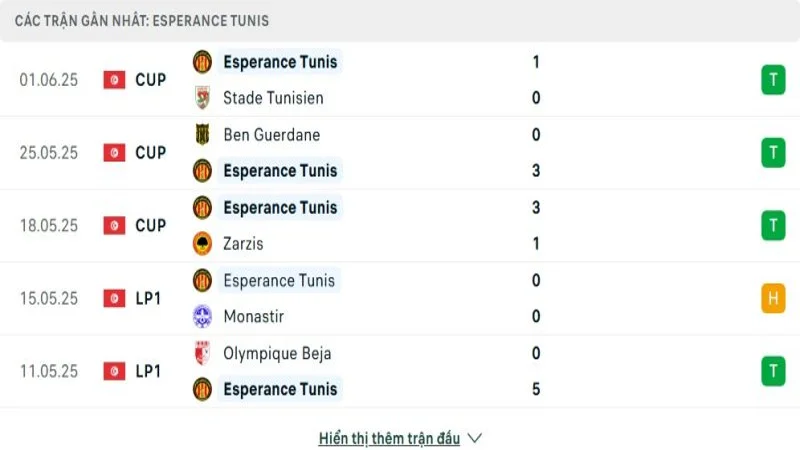The image size is (800, 450).
Task: Click the Monastir team crest
Action: (202, 316)
